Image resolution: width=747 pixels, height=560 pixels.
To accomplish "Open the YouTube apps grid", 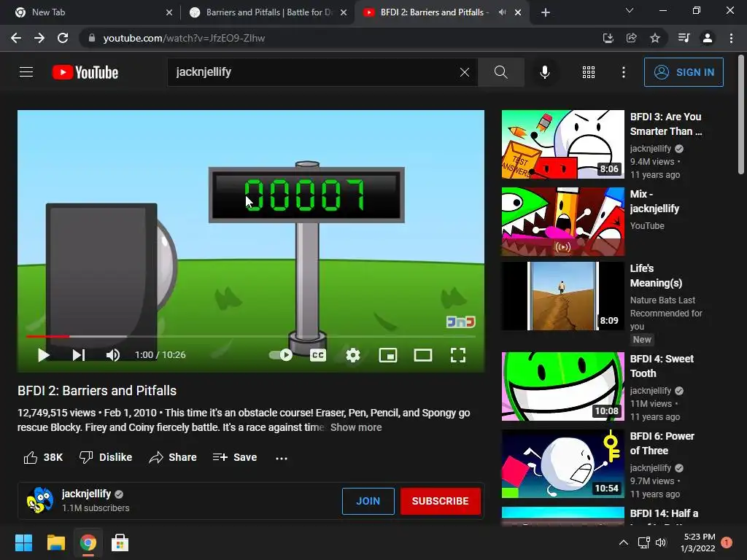I will tap(589, 72).
